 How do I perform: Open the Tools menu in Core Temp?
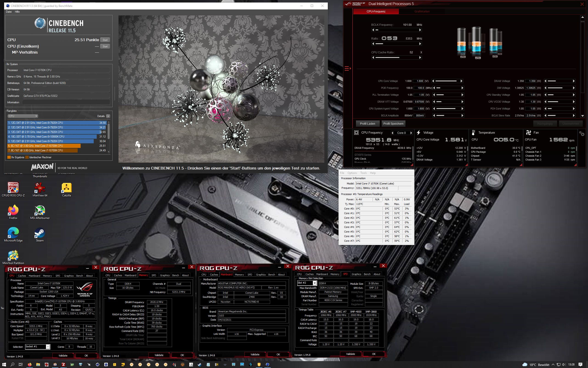(364, 173)
